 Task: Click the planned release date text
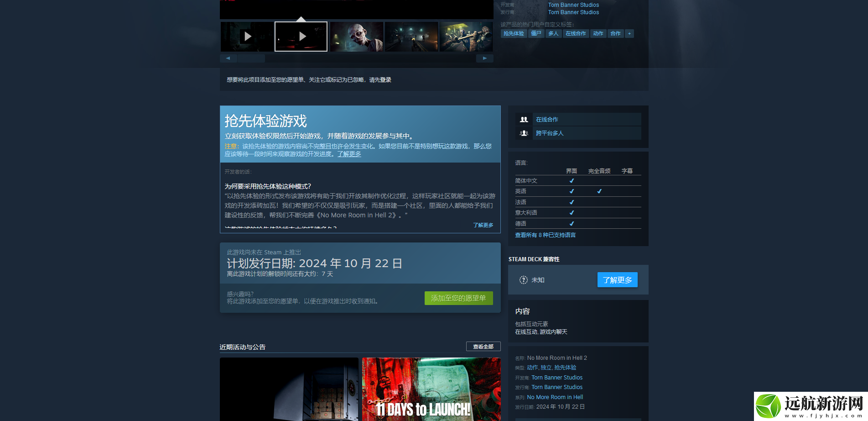click(314, 263)
